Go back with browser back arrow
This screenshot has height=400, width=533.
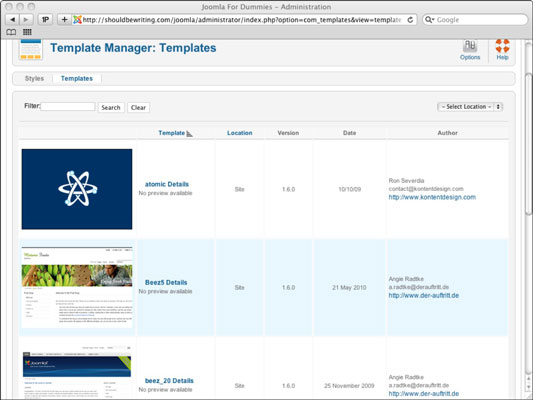coord(13,20)
